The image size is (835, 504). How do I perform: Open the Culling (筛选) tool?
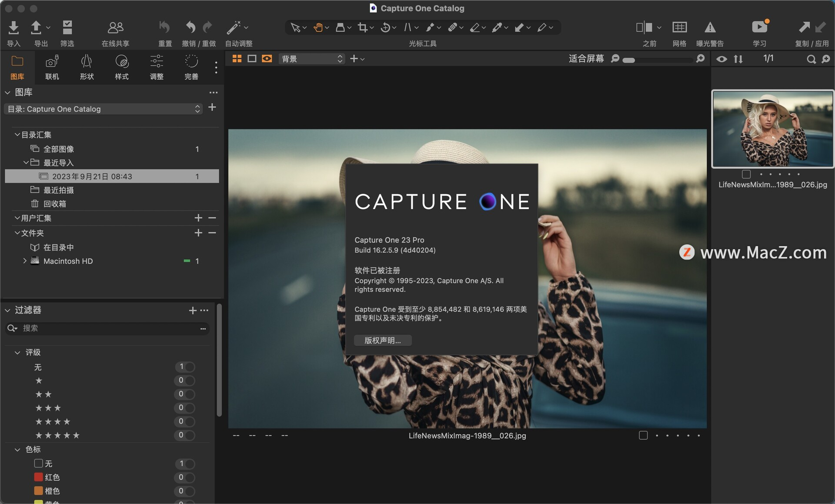pyautogui.click(x=67, y=27)
